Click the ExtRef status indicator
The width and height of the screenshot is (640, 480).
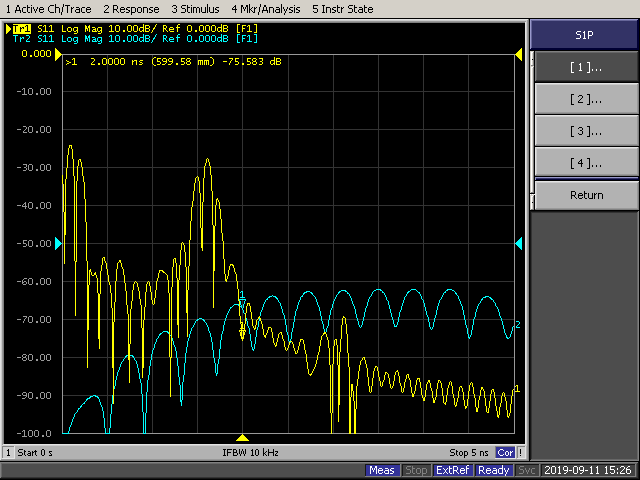tap(452, 470)
